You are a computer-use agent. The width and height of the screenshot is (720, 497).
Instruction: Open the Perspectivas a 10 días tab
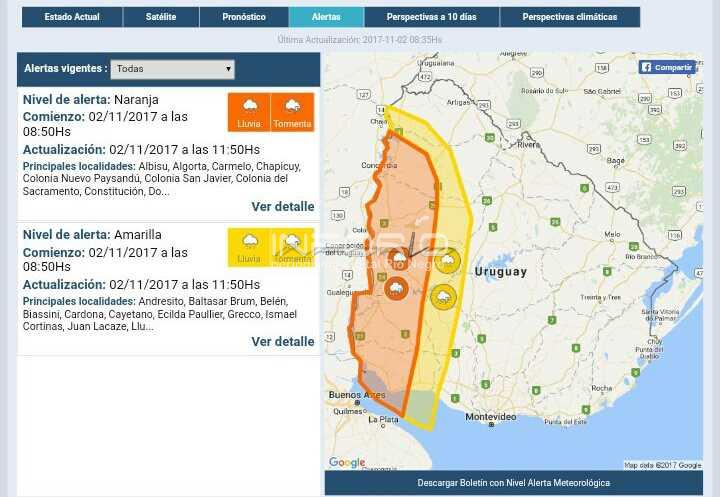(431, 17)
